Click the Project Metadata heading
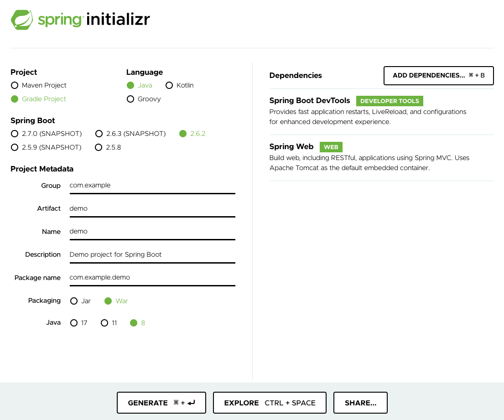 pyautogui.click(x=42, y=169)
